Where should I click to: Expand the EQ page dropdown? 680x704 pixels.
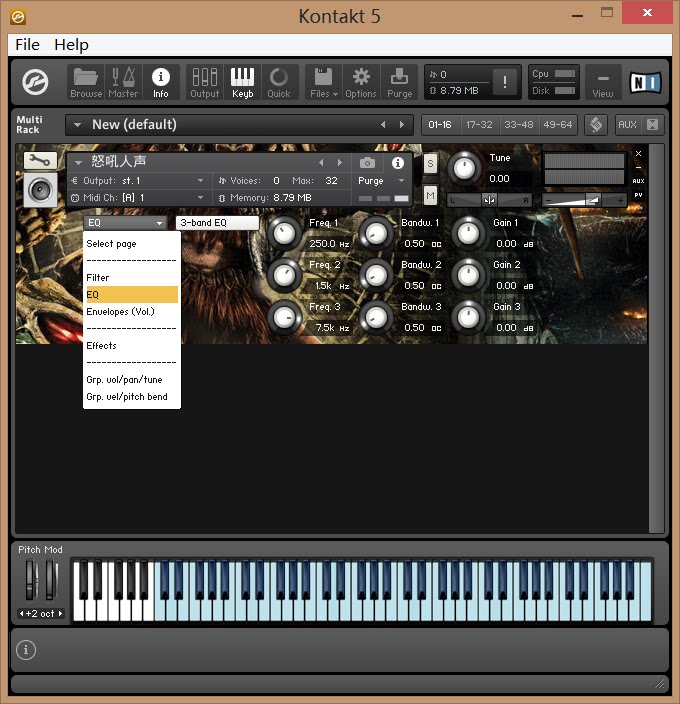tap(125, 223)
